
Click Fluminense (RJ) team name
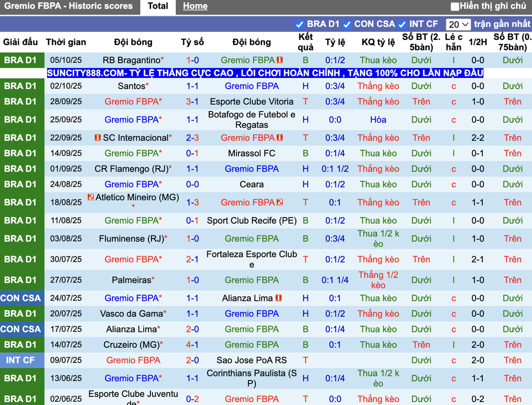[x=132, y=238]
